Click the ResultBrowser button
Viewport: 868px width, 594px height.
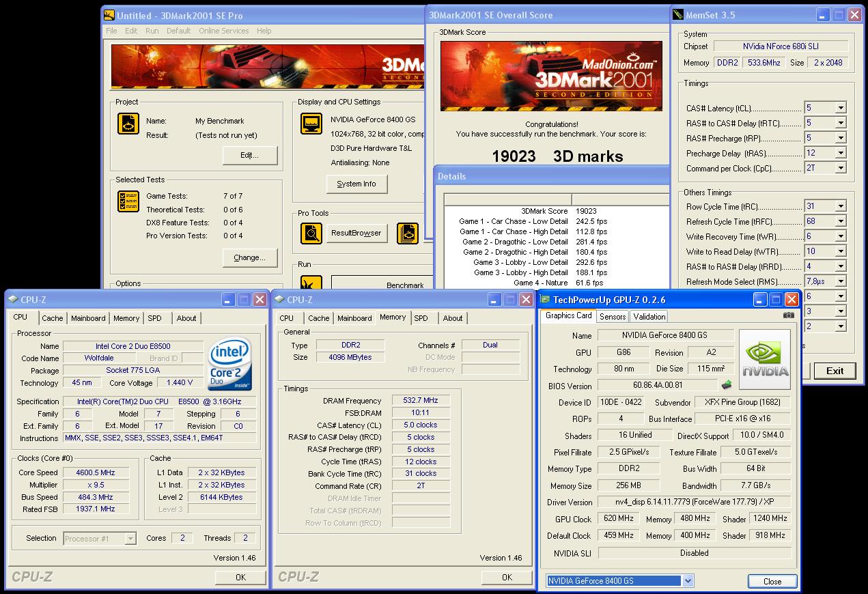pos(356,233)
